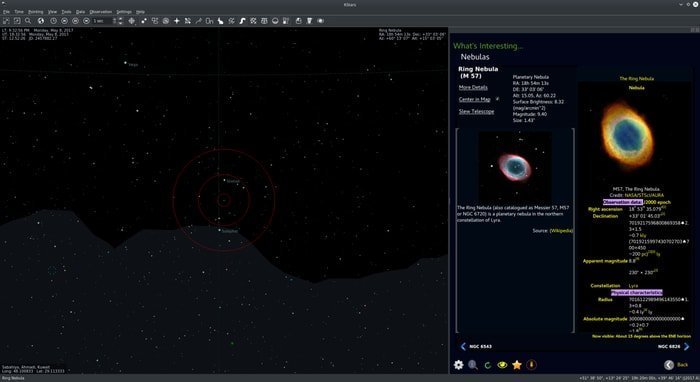Click the Zoom In toolbar icon
This screenshot has width=700, height=382.
pos(6,21)
